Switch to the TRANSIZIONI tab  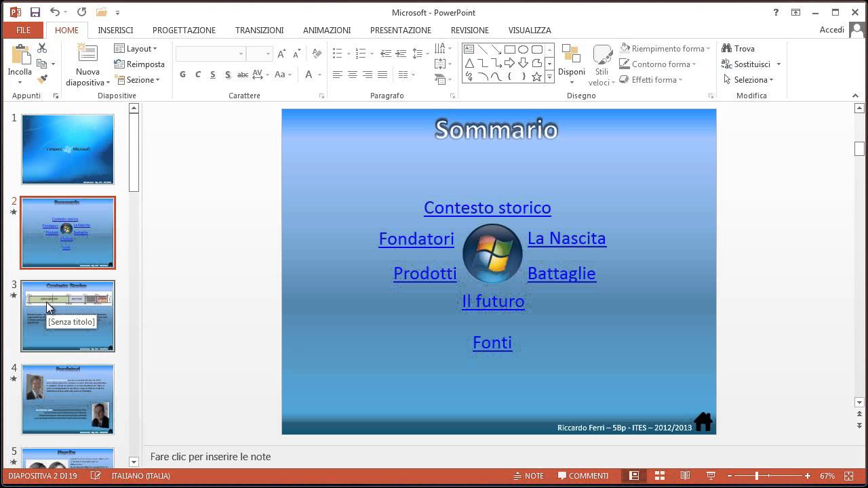pyautogui.click(x=259, y=30)
